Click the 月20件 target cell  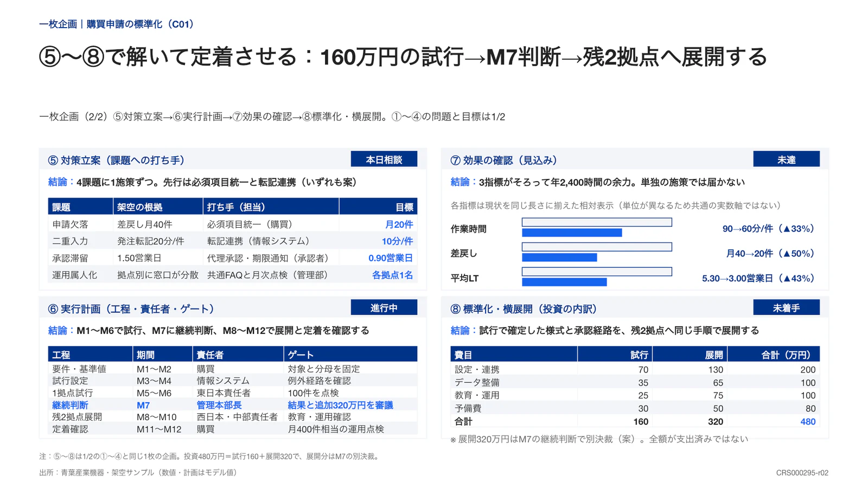399,224
